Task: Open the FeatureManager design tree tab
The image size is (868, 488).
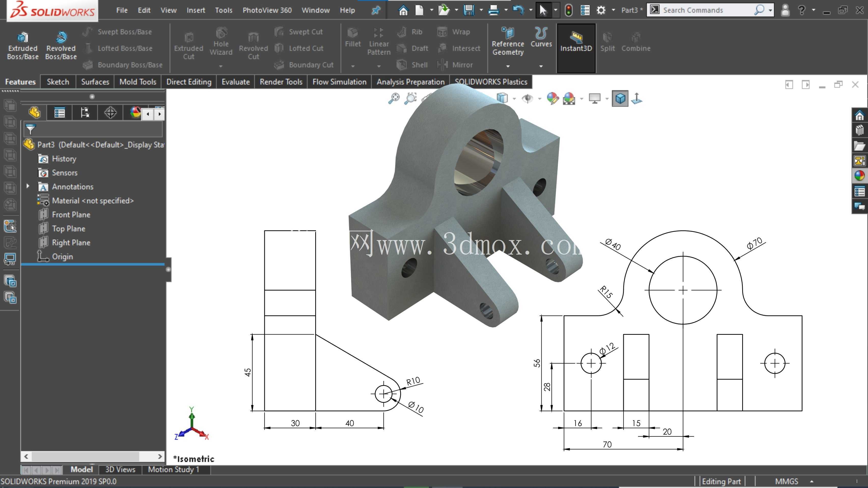Action: tap(34, 113)
